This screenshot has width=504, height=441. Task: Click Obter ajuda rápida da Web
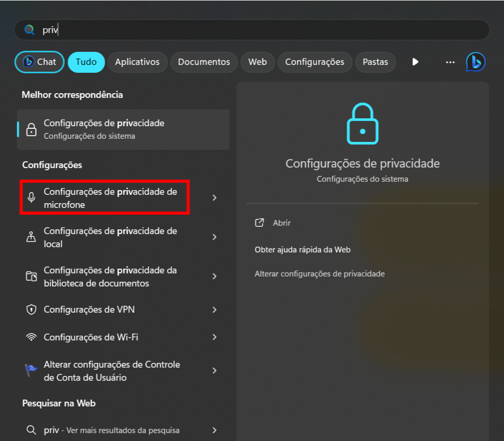tap(303, 250)
